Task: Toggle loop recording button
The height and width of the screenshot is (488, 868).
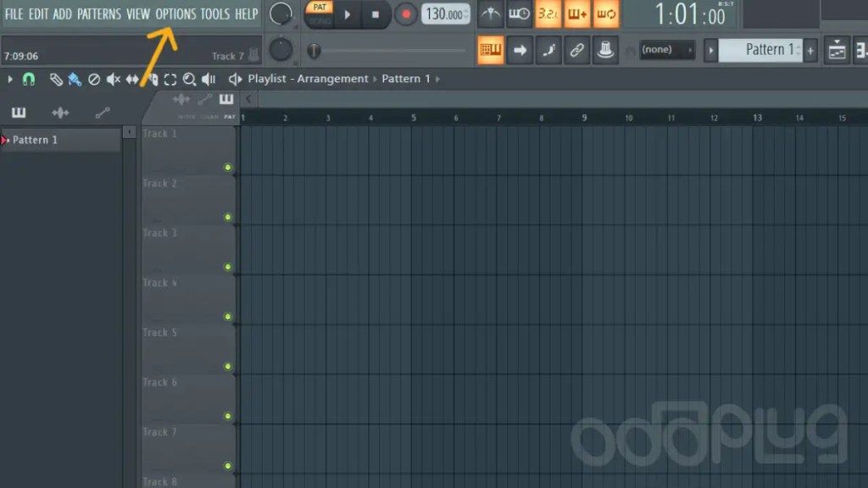Action: click(x=605, y=14)
